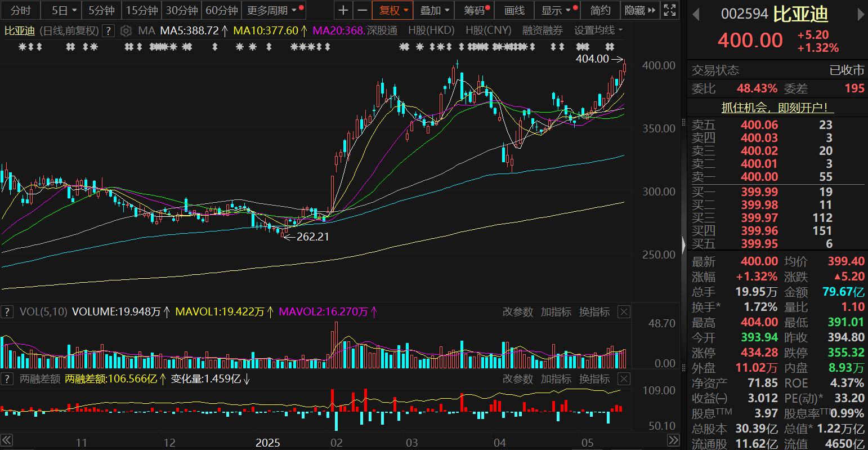Click VOLUME:19.948万 reading
The width and height of the screenshot is (868, 450).
[116, 311]
